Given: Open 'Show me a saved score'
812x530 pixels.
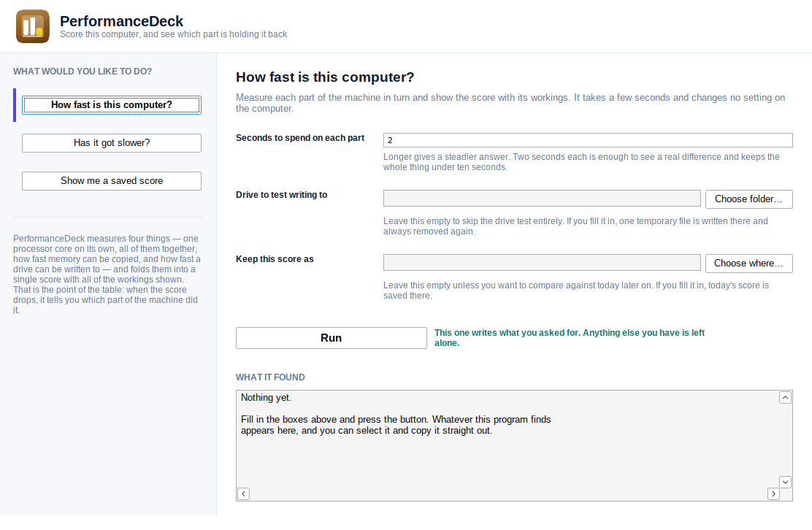Looking at the screenshot, I should [111, 180].
